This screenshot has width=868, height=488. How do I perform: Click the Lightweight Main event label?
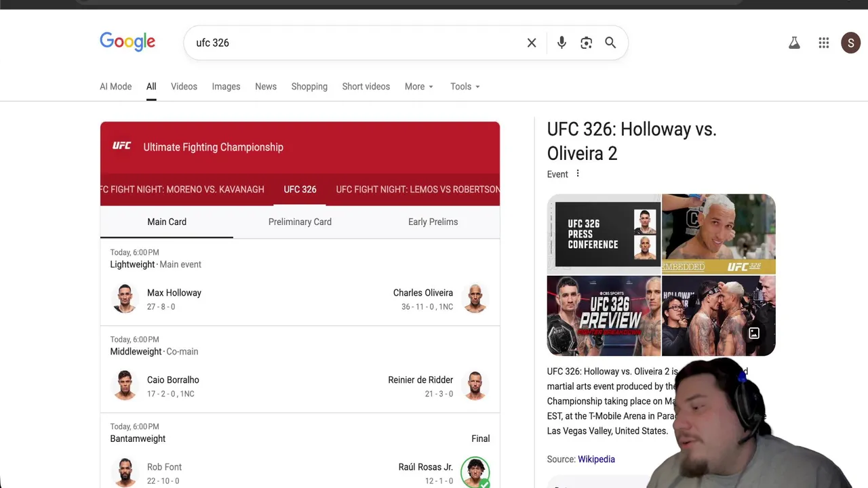[156, 264]
